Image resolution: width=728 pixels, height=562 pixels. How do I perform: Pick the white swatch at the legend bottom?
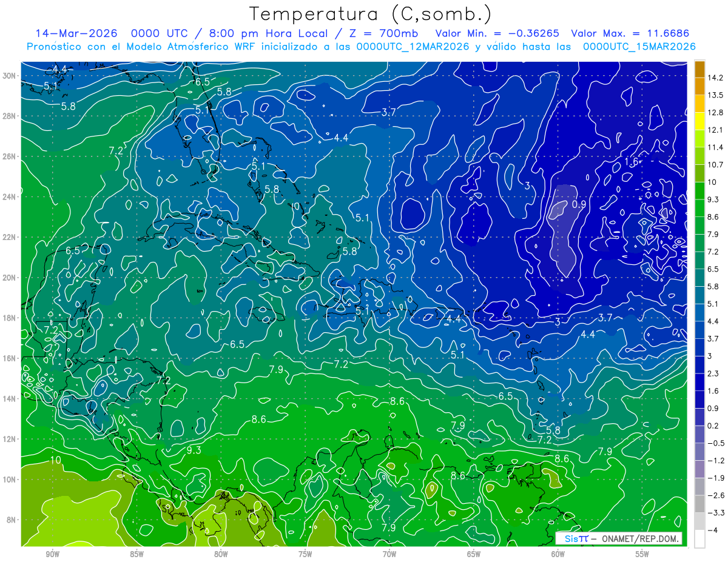click(x=699, y=539)
